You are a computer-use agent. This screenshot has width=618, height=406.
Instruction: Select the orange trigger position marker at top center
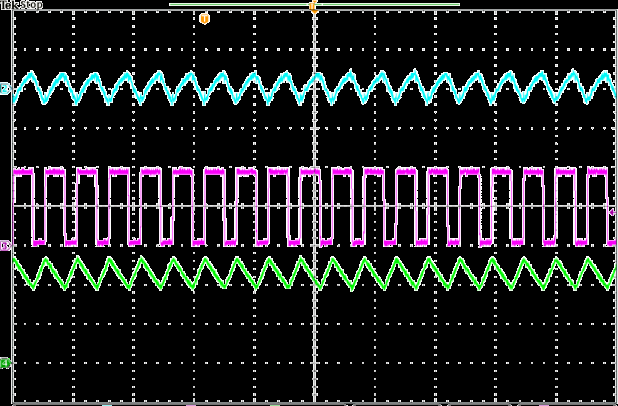tap(313, 6)
